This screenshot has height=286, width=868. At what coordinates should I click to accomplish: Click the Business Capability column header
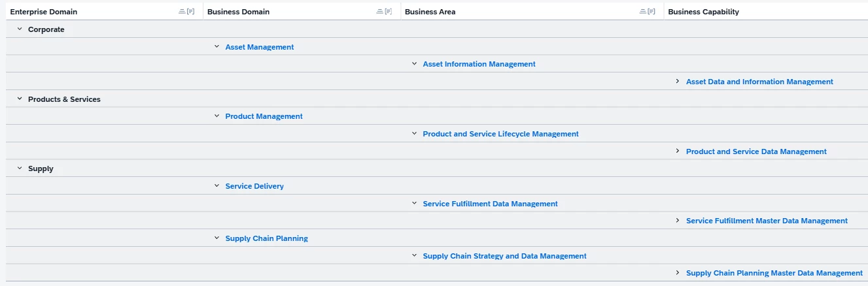point(703,12)
